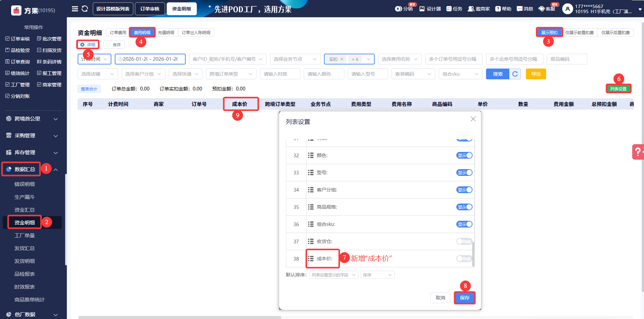The image size is (644, 319).
Task: Switch to 充值明细 tab
Action: [x=166, y=32]
